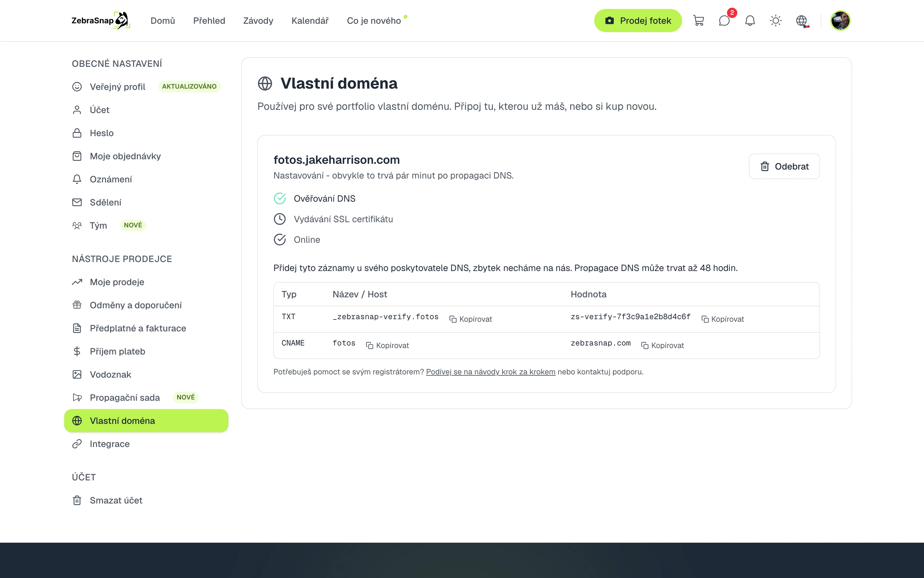Click domain name fotos.jakeharrison.com
The height and width of the screenshot is (578, 924).
pos(336,160)
